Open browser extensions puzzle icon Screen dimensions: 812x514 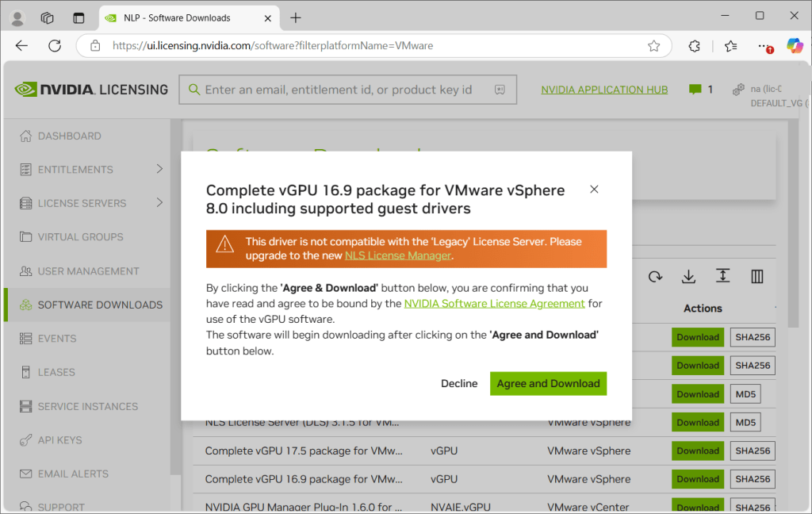(694, 46)
